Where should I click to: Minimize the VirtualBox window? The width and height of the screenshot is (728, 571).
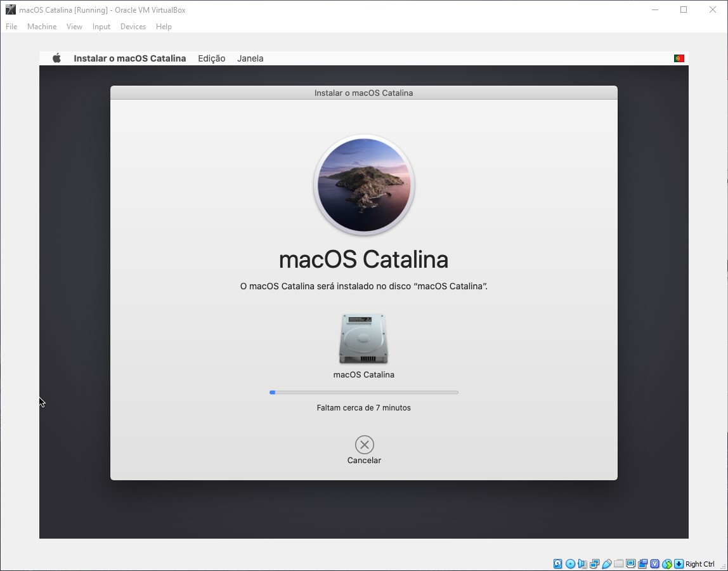pyautogui.click(x=655, y=10)
